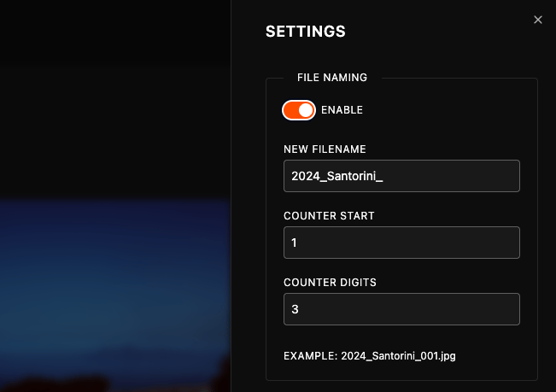Click the FILE NAMING section legend
556x392 pixels.
[x=332, y=78]
